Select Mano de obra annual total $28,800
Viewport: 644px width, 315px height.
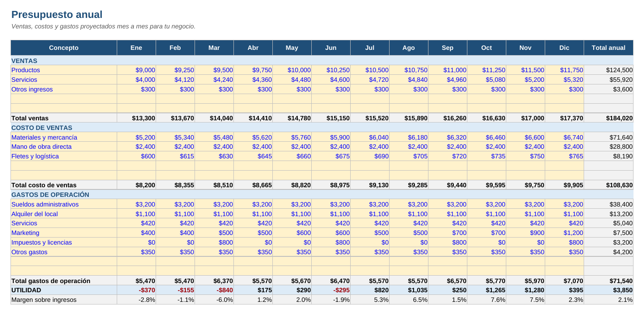click(x=609, y=147)
